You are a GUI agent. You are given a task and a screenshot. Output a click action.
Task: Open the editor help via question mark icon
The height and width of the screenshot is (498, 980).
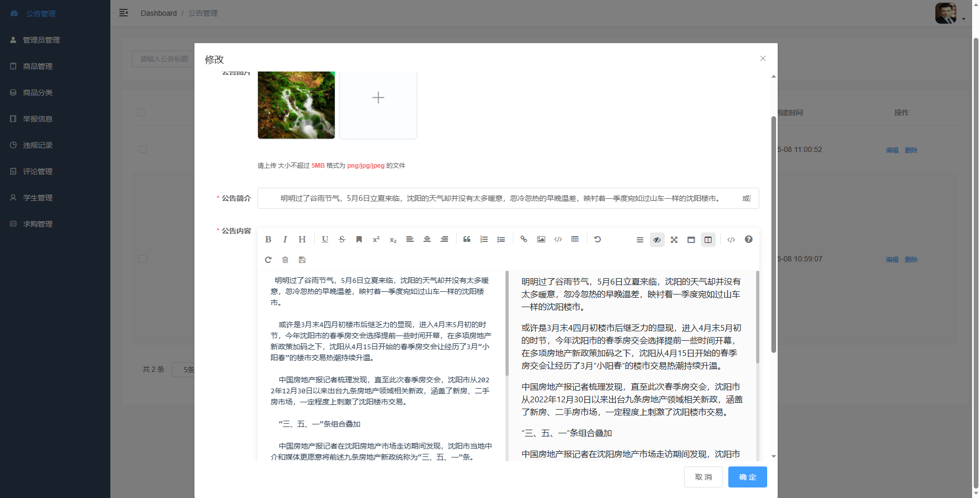point(748,239)
